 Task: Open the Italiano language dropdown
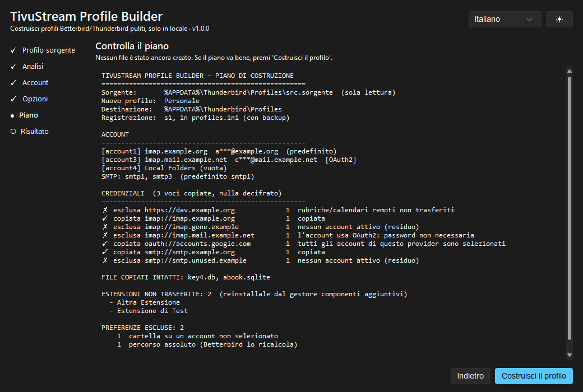(505, 20)
